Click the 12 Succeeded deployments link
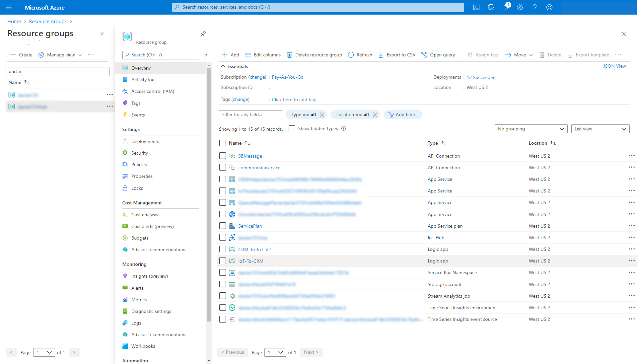This screenshot has height=364, width=637. click(481, 77)
